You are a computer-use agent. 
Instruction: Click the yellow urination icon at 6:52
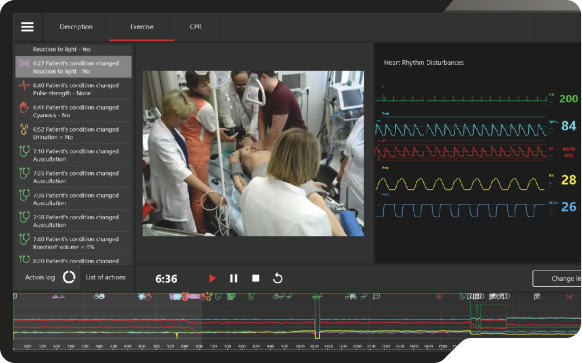pos(24,129)
